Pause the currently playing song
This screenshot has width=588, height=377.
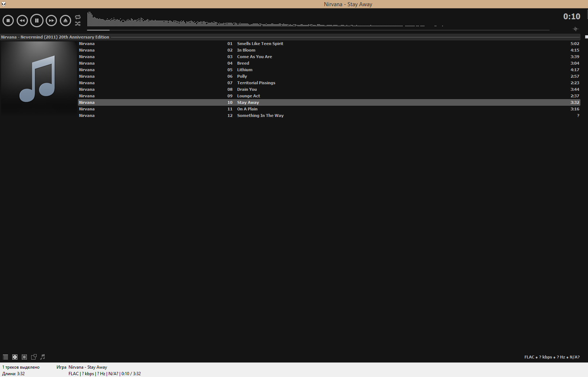click(x=37, y=21)
